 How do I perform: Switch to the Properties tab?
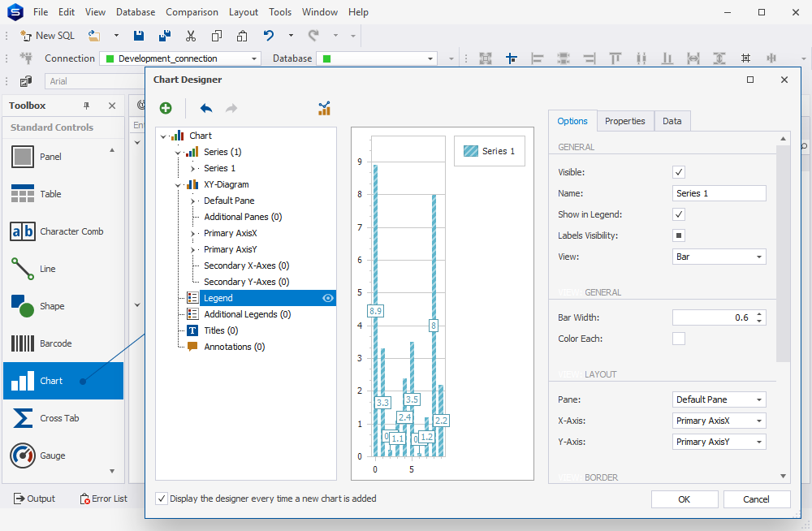pyautogui.click(x=625, y=121)
